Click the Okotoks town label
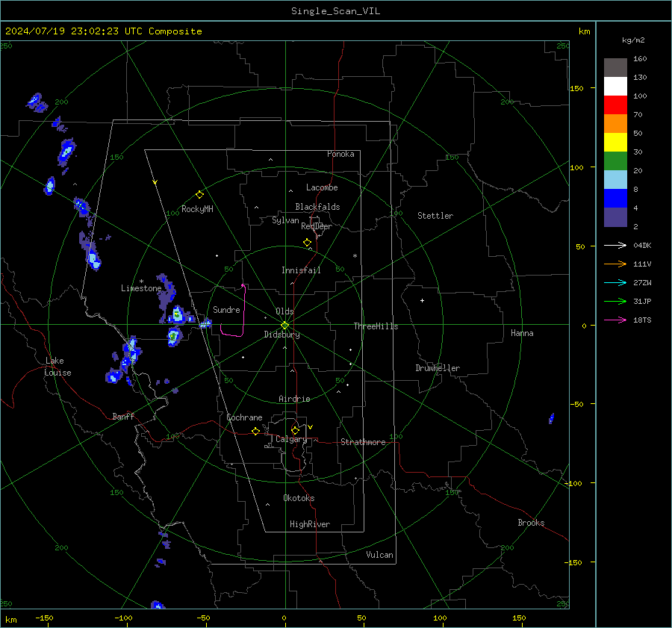This screenshot has height=628, width=672. tap(299, 498)
